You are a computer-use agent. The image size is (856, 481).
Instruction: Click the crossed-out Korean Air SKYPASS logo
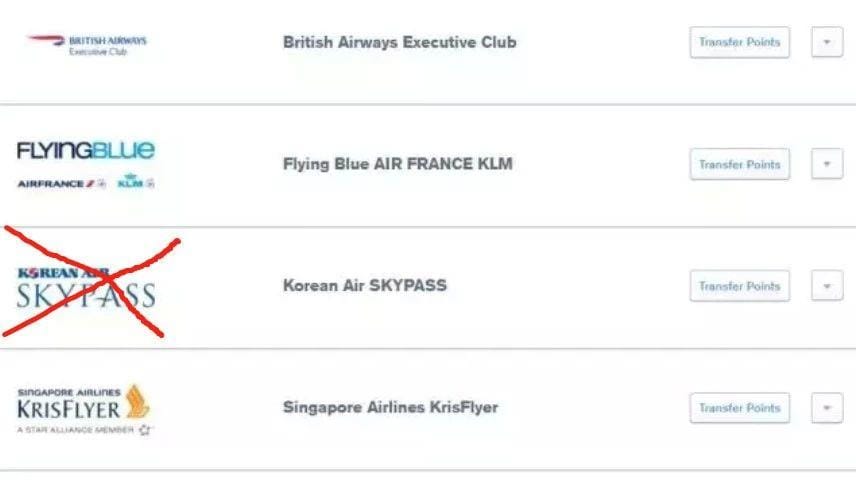point(87,287)
